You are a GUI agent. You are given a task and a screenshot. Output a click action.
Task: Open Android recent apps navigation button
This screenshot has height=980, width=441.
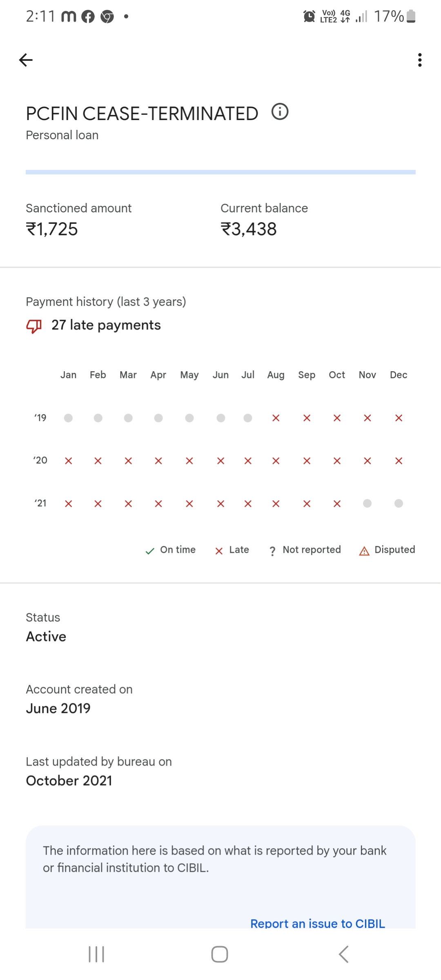tap(96, 954)
